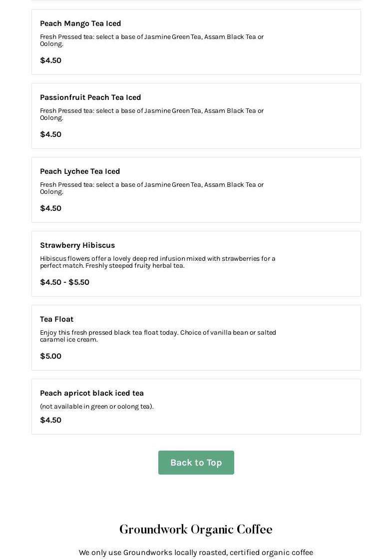Click the $4.50 - $5.50 price range
The width and height of the screenshot is (392, 560).
tap(64, 282)
